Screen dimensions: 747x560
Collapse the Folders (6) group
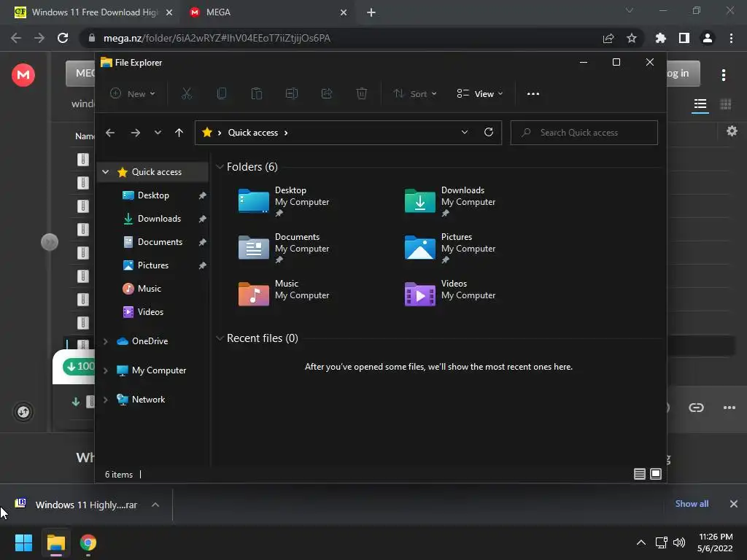click(220, 167)
